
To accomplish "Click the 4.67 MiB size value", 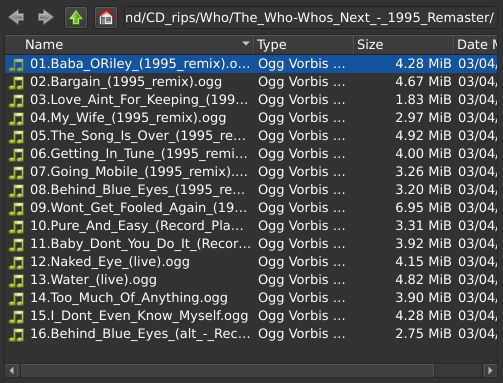I will [423, 82].
